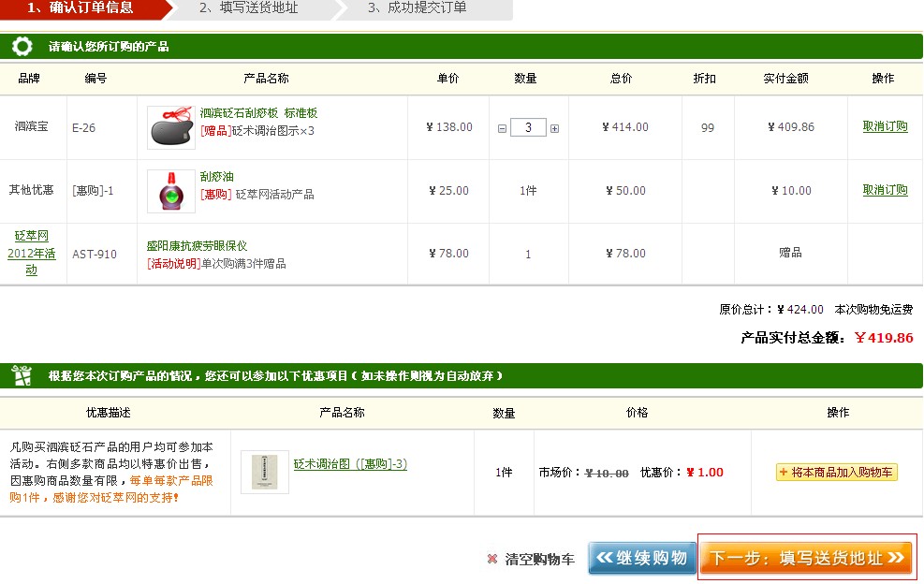Open the 刮痧油 product name link

click(x=216, y=177)
